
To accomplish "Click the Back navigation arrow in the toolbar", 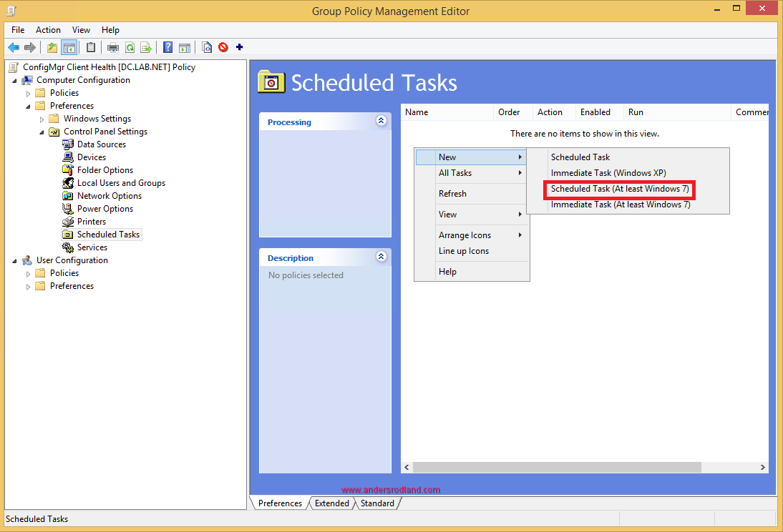I will coord(13,47).
